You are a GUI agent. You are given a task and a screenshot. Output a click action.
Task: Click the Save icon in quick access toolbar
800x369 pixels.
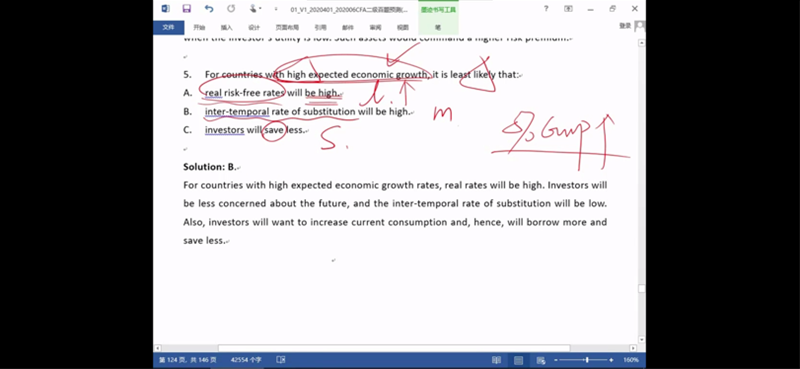coord(186,9)
